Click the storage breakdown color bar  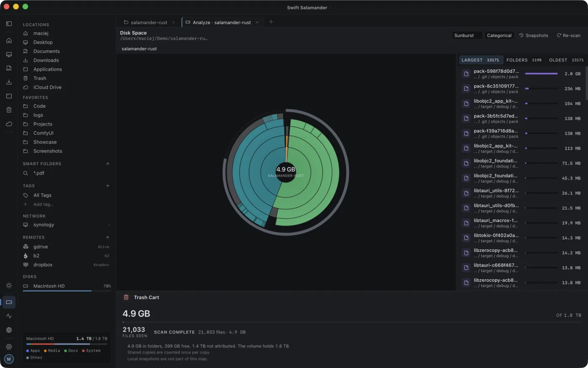[66, 344]
